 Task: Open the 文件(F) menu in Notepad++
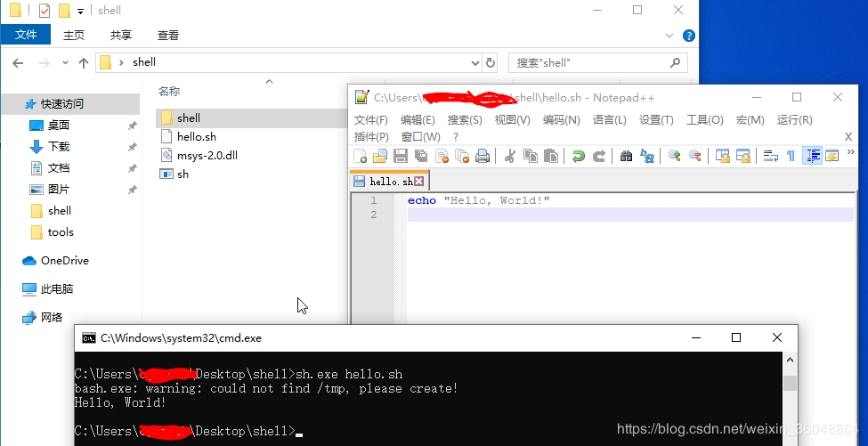[x=371, y=120]
